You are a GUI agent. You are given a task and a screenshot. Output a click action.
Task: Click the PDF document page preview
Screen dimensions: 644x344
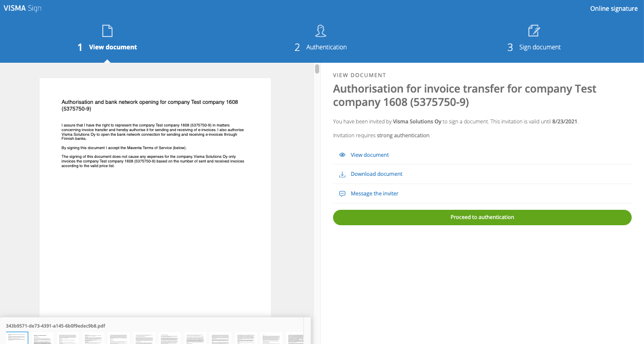coord(155,195)
